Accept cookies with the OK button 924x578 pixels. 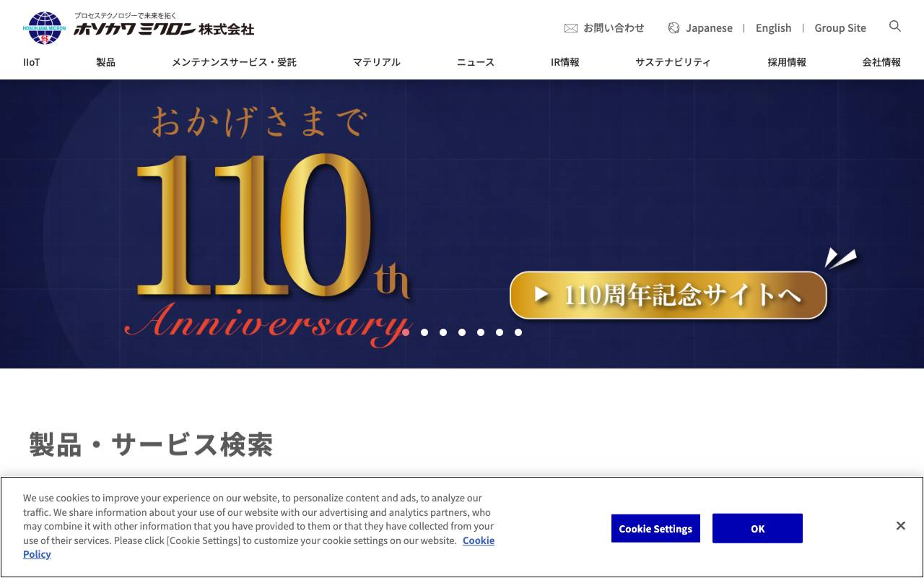pyautogui.click(x=757, y=528)
